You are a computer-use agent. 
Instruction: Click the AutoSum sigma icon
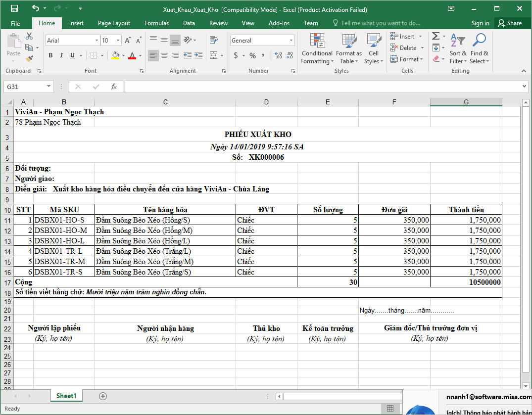pyautogui.click(x=435, y=36)
